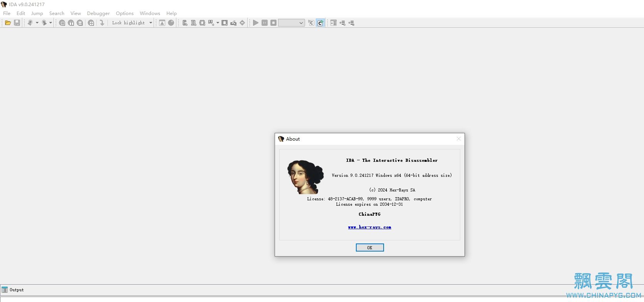Click the gray circle toolbar icon
Image resolution: width=644 pixels, height=302 pixels.
point(171,23)
